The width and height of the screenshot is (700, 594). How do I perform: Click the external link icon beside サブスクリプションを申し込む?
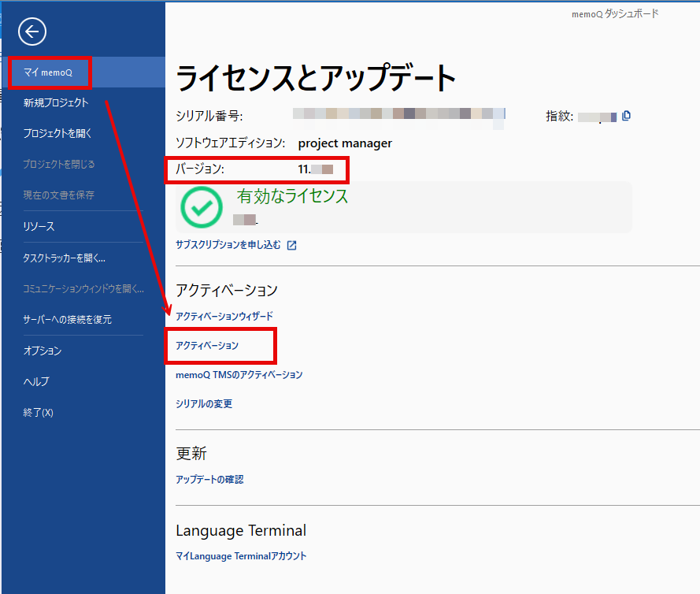click(292, 245)
